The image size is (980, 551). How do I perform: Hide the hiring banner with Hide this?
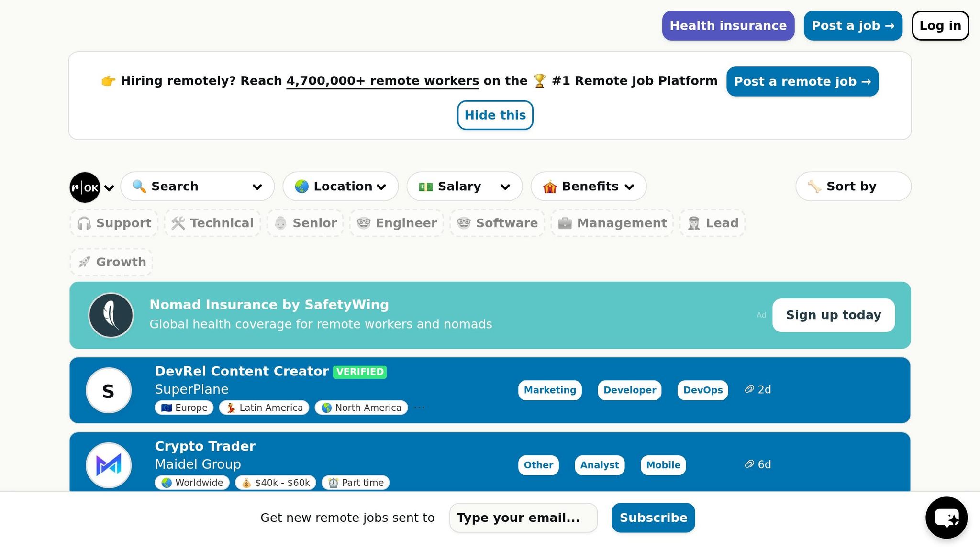tap(495, 115)
